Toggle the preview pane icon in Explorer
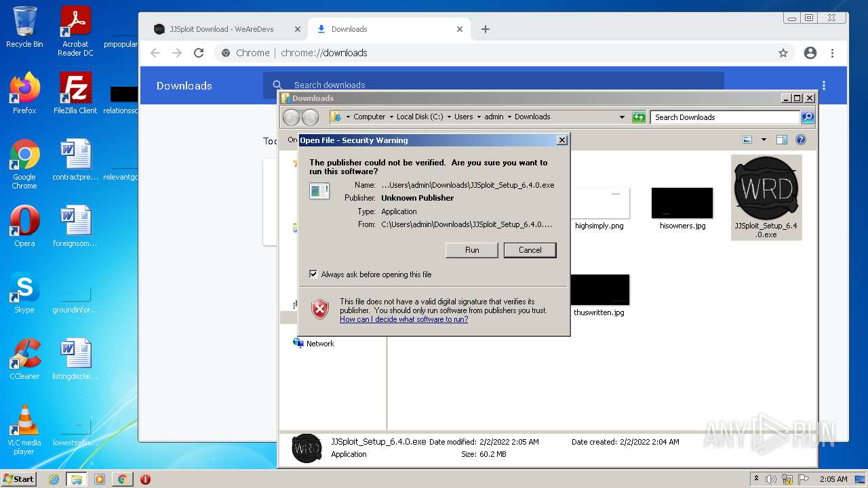The height and width of the screenshot is (488, 868). click(781, 140)
